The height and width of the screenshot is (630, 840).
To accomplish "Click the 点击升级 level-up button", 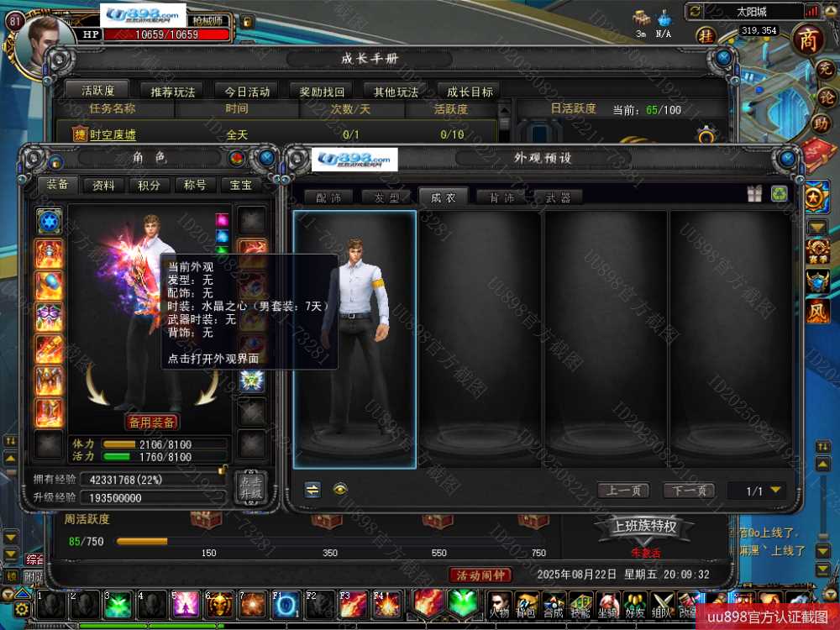I will click(250, 487).
